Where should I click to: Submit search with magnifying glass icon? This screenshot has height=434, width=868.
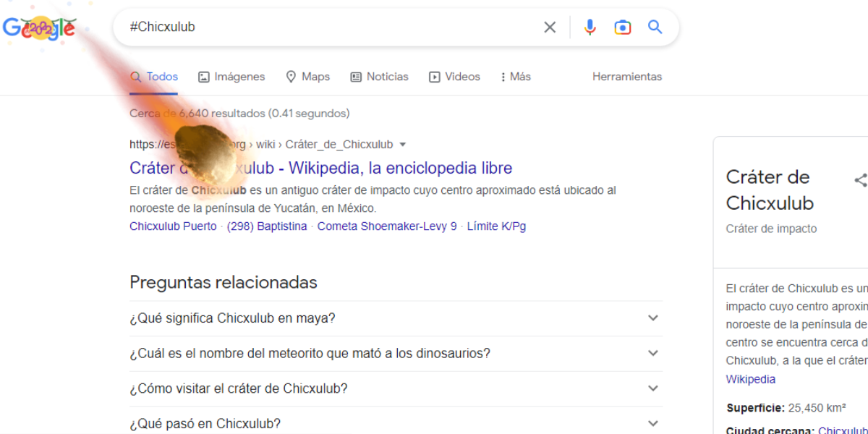click(655, 27)
